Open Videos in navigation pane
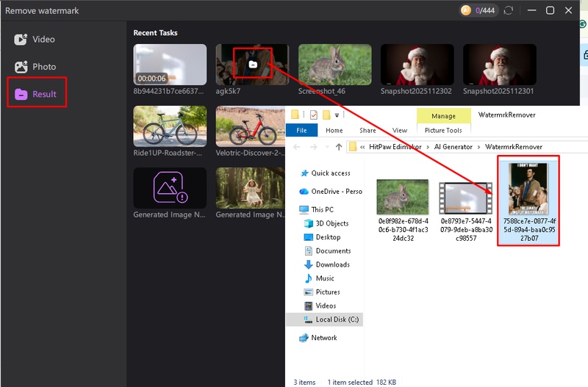 (320, 305)
